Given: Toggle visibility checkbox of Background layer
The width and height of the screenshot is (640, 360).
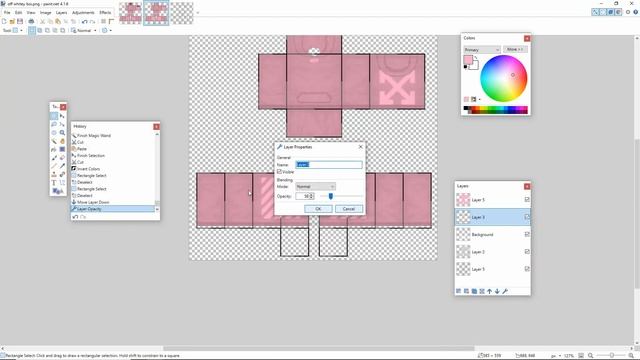Looking at the screenshot, I should click(527, 234).
